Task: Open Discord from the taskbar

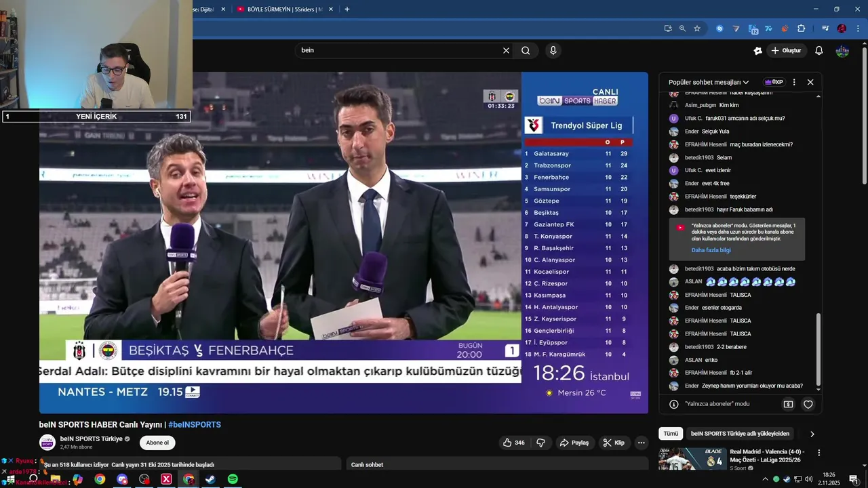Action: pyautogui.click(x=122, y=479)
